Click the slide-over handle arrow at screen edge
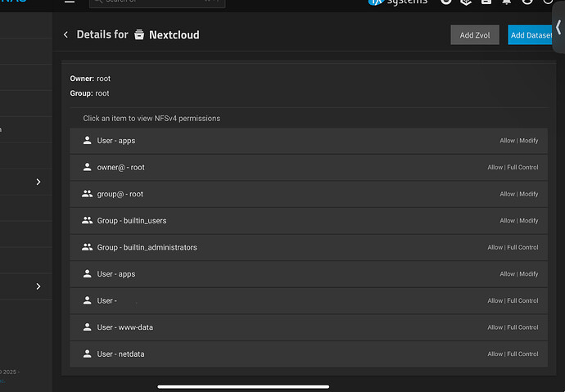The height and width of the screenshot is (392, 565). (558, 27)
